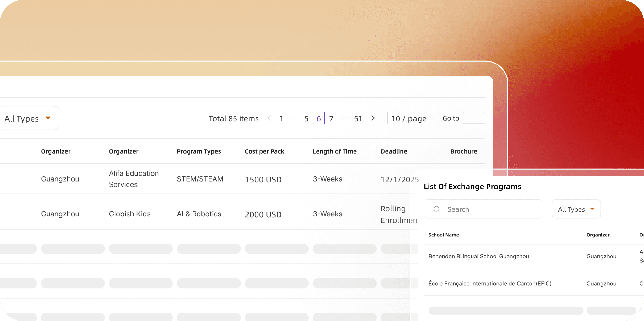Viewport: 644px width, 321px height.
Task: Go to the next page arrow
Action: (x=373, y=118)
